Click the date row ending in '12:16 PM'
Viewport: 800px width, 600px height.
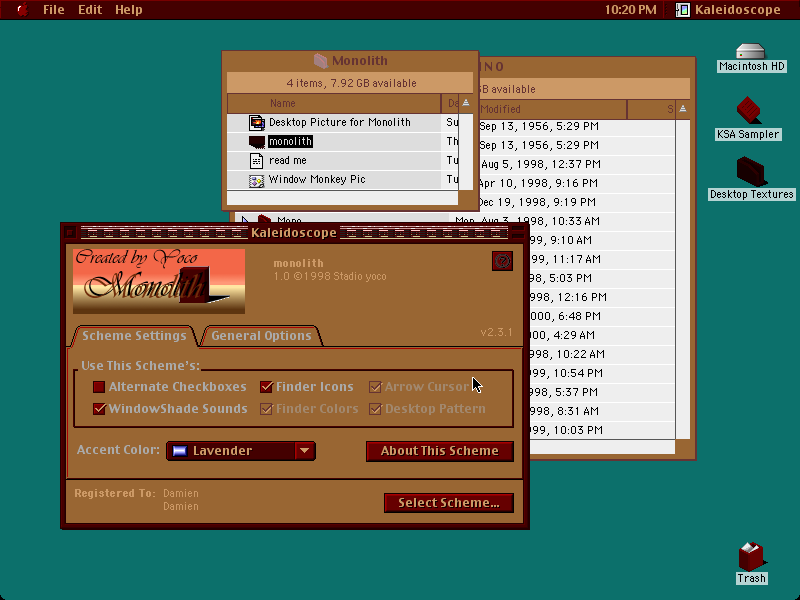568,297
